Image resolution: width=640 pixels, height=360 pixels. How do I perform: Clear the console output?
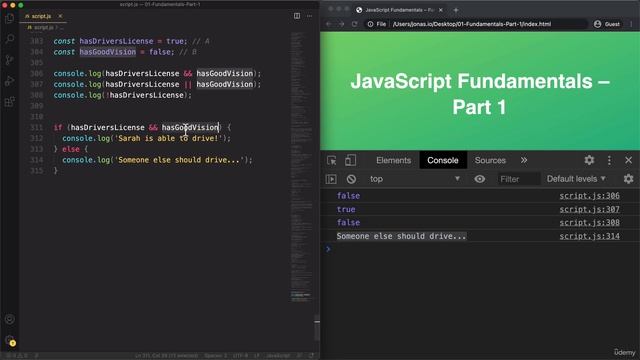pyautogui.click(x=351, y=179)
